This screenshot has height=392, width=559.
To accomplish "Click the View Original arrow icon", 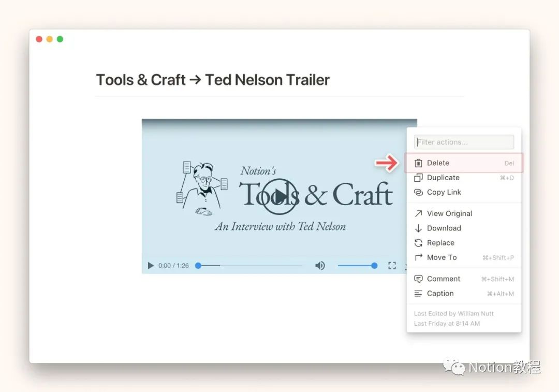I will pyautogui.click(x=418, y=213).
